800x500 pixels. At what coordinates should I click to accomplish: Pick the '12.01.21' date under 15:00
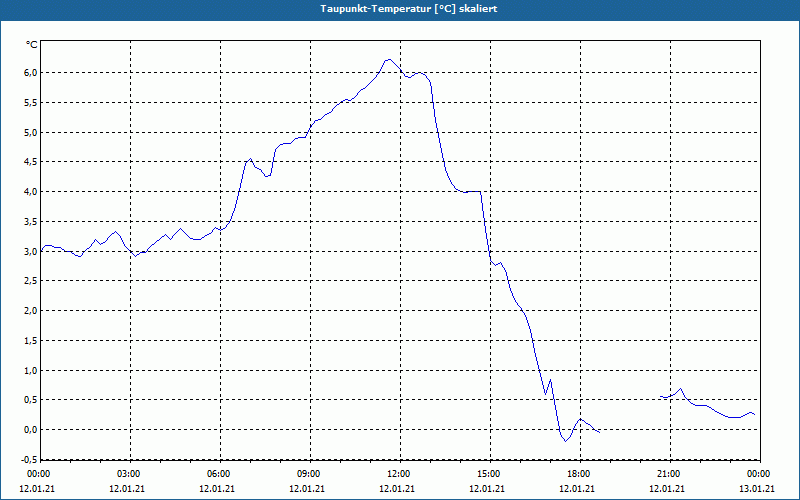[x=487, y=489]
